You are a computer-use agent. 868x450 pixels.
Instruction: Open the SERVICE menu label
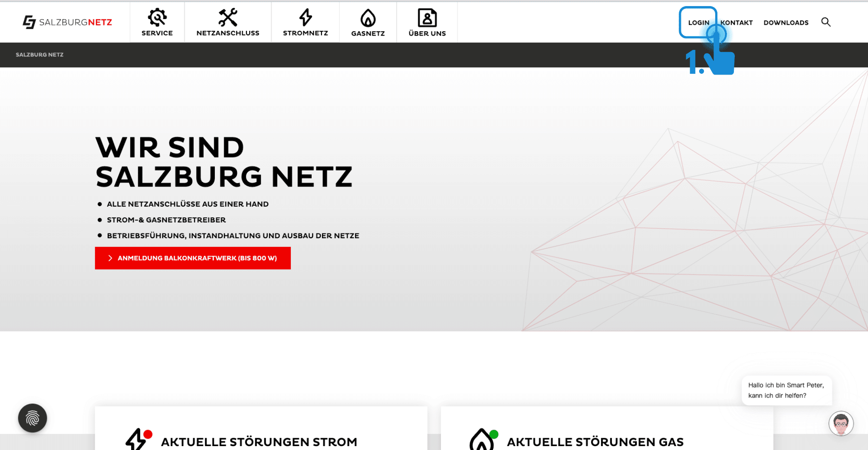(x=157, y=33)
